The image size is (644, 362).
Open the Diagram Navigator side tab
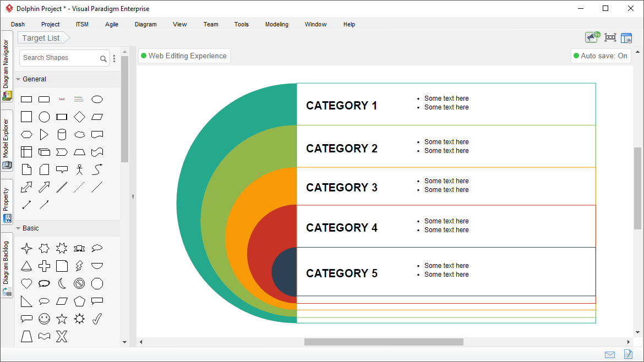coord(7,66)
